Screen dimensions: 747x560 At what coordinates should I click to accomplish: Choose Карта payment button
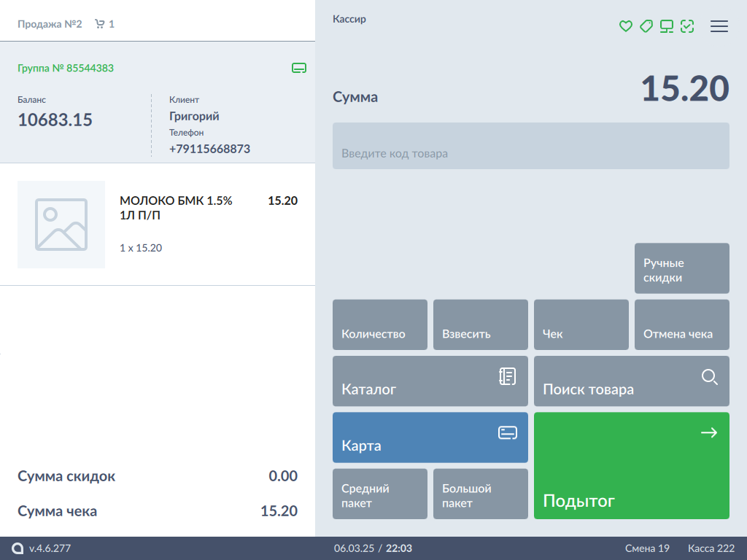tap(430, 437)
